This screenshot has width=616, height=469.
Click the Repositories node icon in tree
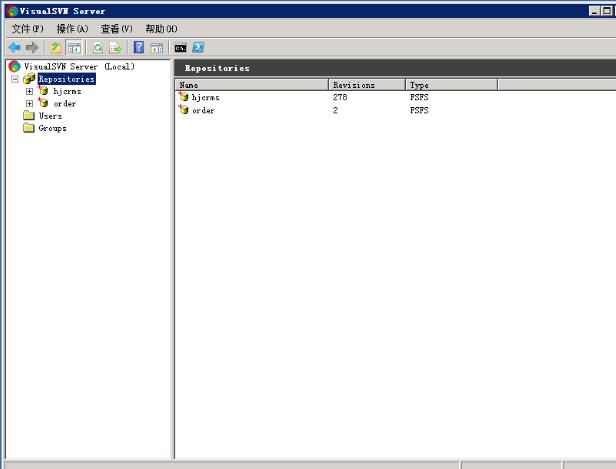pyautogui.click(x=29, y=79)
